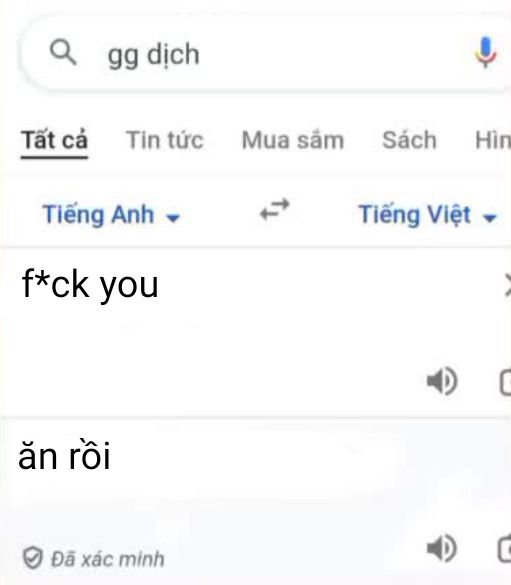Select the Tất cả tab
Image resolution: width=511 pixels, height=585 pixels.
pyautogui.click(x=54, y=140)
